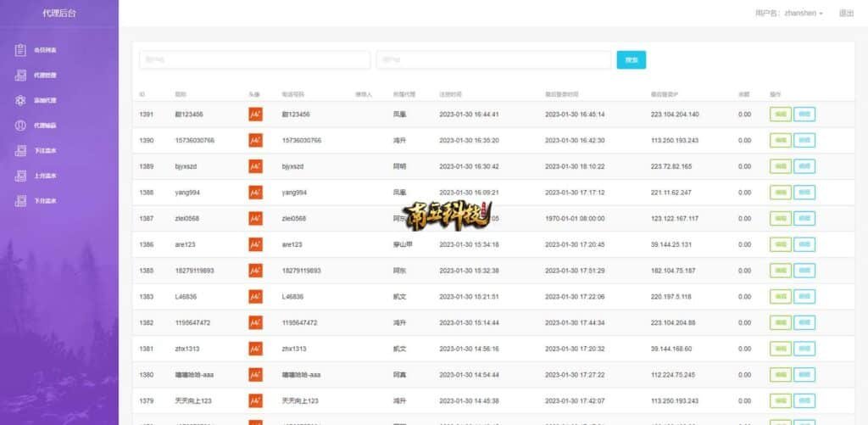Click the blue action button for row 1381
This screenshot has height=425, width=868.
pyautogui.click(x=804, y=349)
